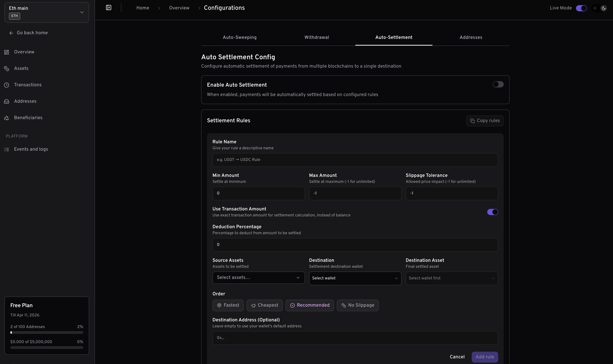Toggle Live Mode switch

pos(581,8)
